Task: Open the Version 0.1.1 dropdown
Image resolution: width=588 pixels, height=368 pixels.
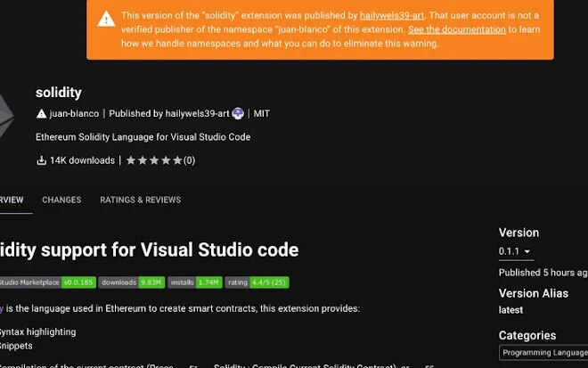Action: click(516, 251)
